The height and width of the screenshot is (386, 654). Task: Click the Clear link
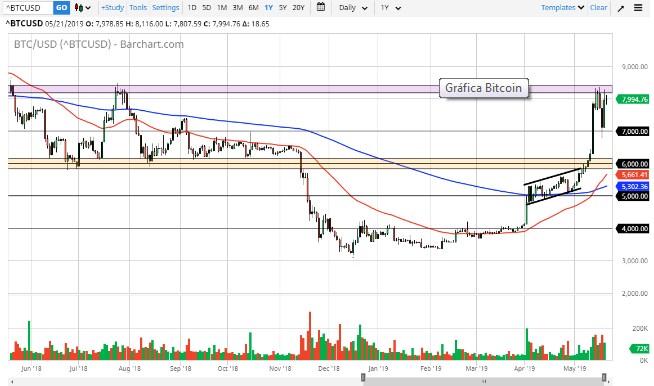[x=598, y=8]
